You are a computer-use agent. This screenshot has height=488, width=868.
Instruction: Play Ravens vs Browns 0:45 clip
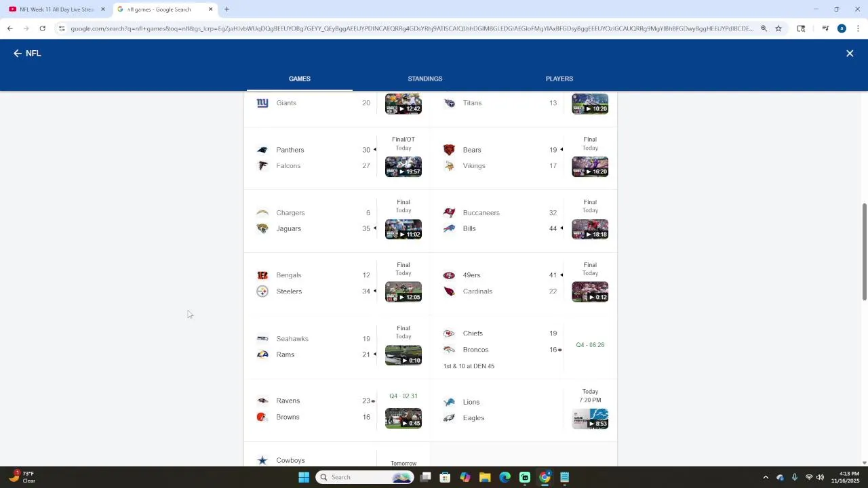tap(403, 418)
